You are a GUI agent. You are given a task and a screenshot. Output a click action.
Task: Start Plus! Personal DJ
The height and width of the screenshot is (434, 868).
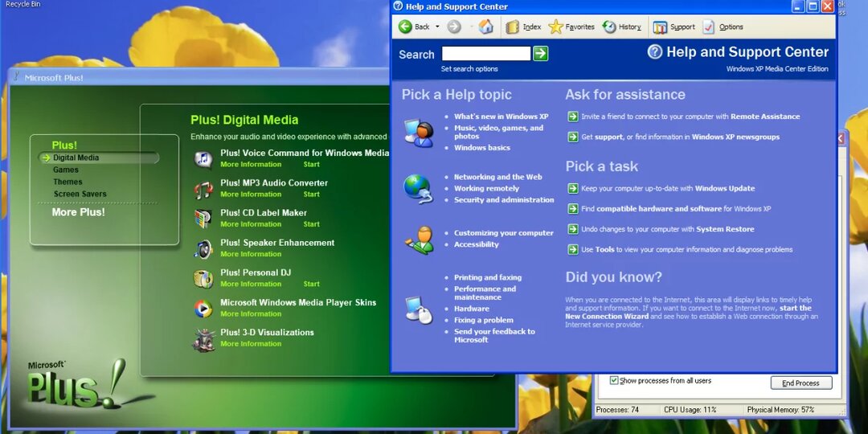311,284
